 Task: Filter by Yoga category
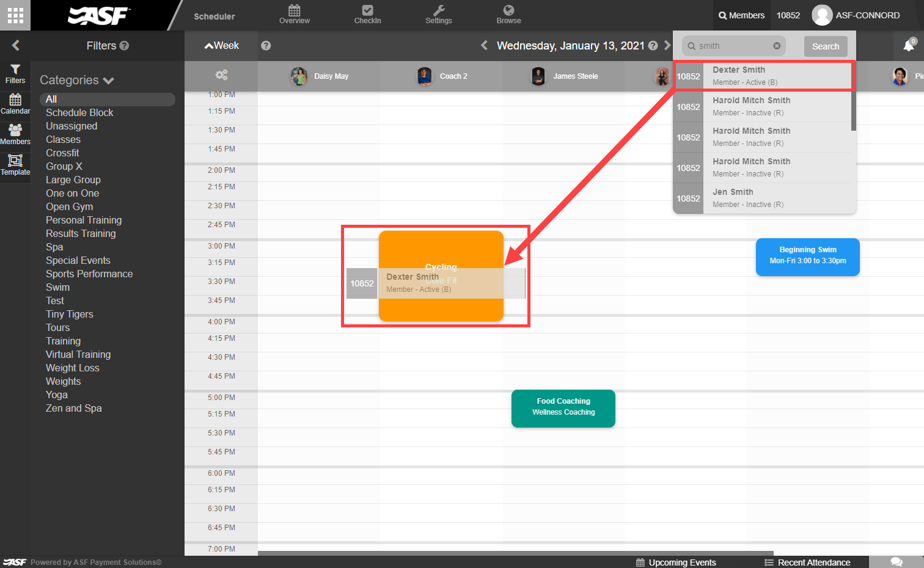tap(56, 395)
